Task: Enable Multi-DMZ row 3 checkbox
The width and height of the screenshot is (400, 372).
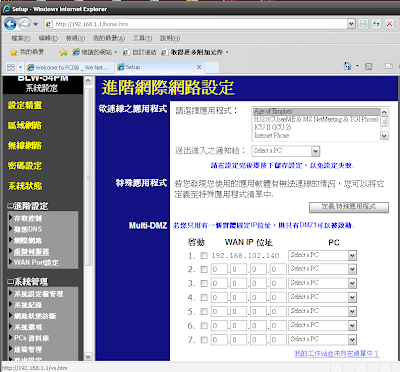Action: tap(204, 283)
